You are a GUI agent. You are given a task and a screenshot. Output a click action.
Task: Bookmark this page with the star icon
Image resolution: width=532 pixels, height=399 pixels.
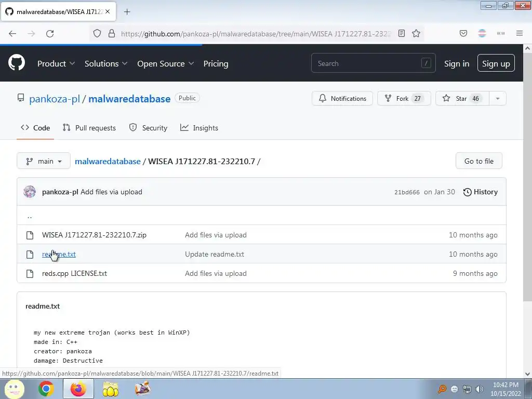pyautogui.click(x=416, y=33)
